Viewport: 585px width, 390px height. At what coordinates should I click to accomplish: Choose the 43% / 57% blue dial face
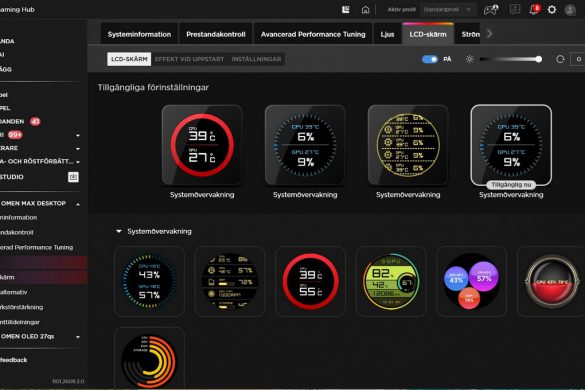click(149, 281)
